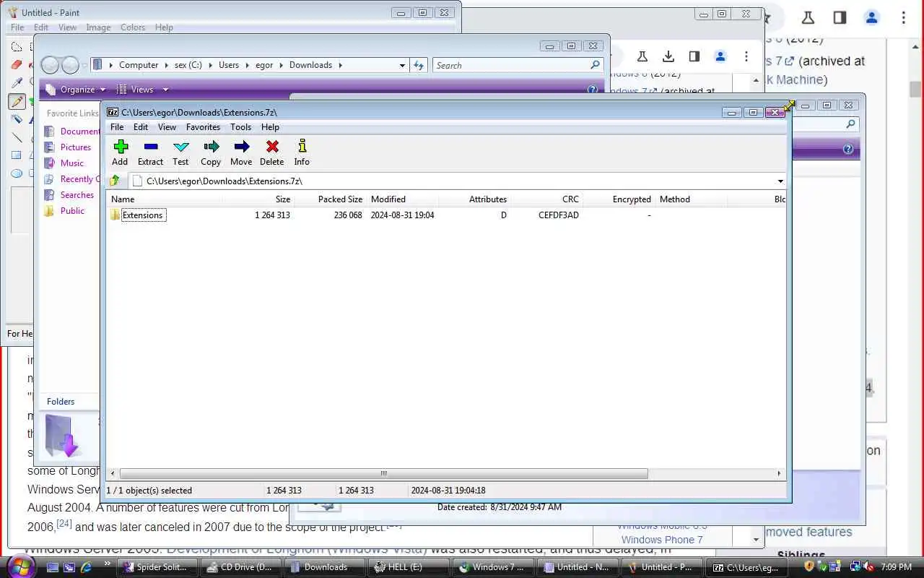Click the Search field in Downloads Explorer window

point(518,65)
